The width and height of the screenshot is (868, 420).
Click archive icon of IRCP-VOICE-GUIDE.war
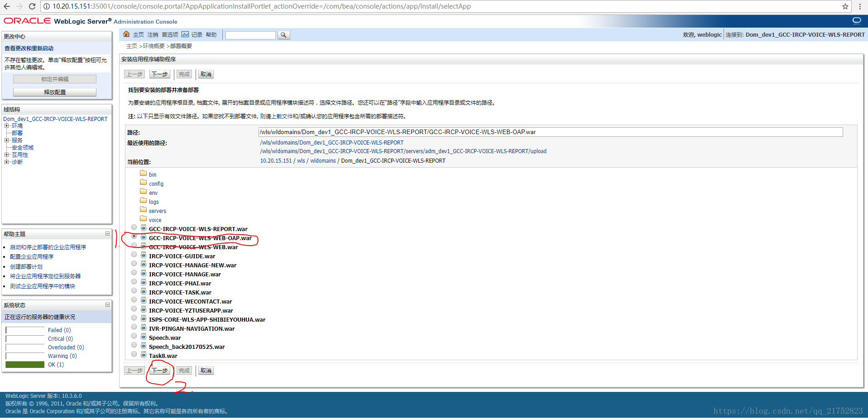pyautogui.click(x=144, y=255)
